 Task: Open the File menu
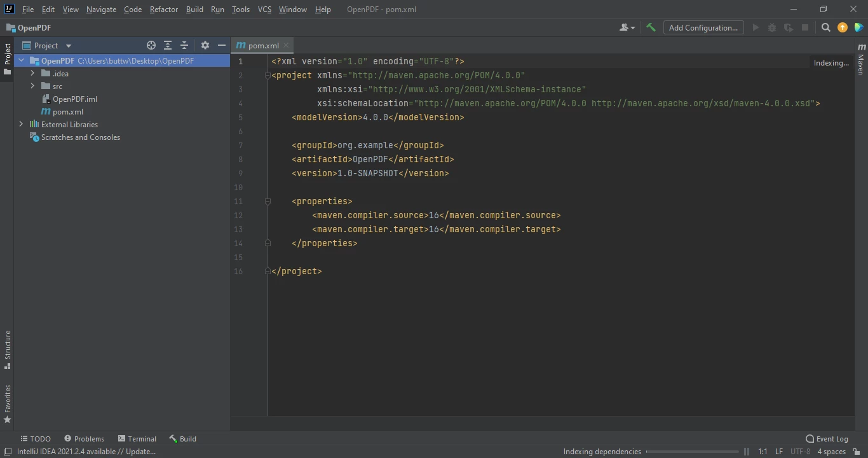28,10
